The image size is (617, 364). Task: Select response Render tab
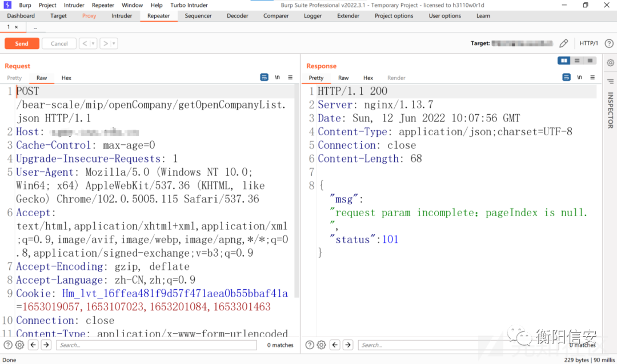click(x=396, y=78)
